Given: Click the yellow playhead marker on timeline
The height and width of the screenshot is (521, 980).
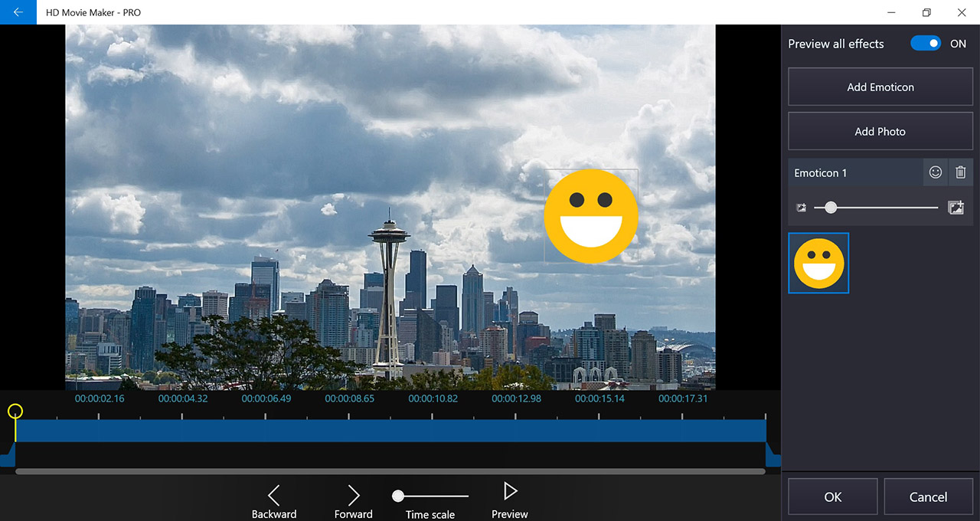Looking at the screenshot, I should pos(15,412).
